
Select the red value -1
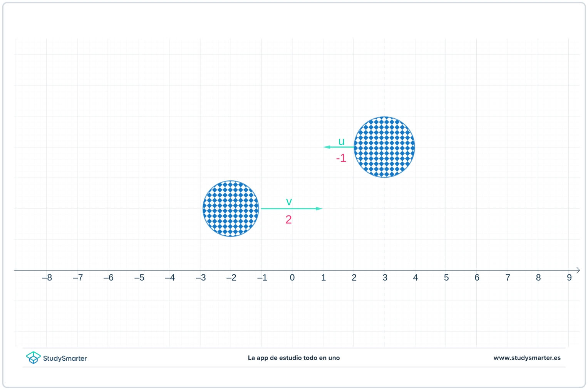[x=341, y=158]
